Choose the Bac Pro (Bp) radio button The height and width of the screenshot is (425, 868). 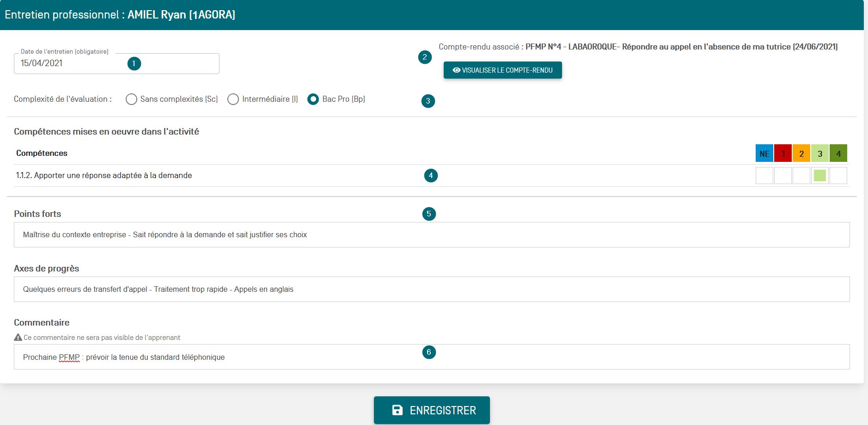(313, 99)
